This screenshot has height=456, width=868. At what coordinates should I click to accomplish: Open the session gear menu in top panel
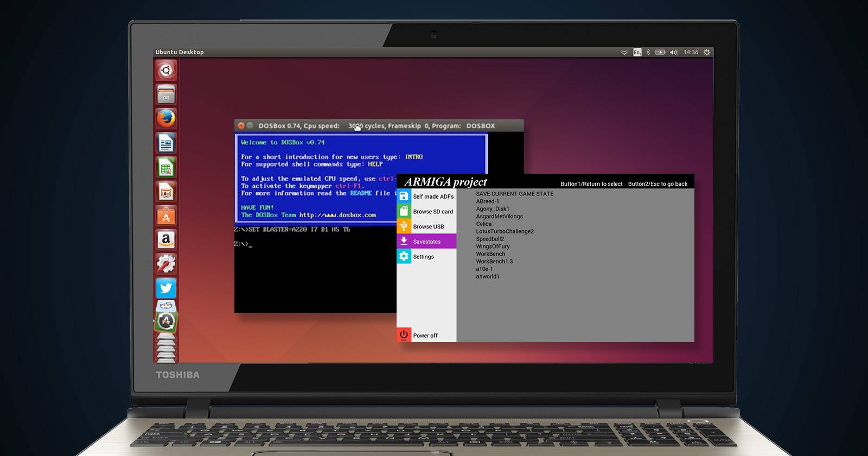[x=706, y=52]
